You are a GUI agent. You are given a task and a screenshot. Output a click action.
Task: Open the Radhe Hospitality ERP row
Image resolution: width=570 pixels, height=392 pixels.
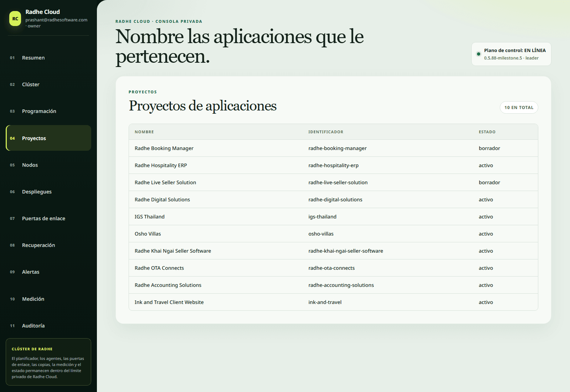tap(333, 165)
